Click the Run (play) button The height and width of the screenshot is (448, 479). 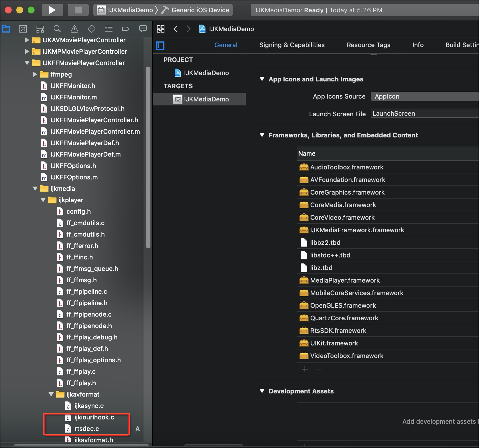point(52,10)
